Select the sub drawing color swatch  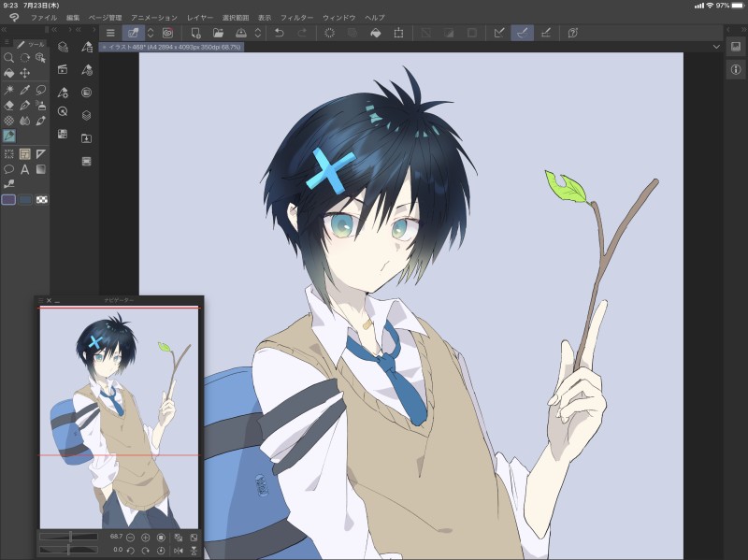(25, 199)
